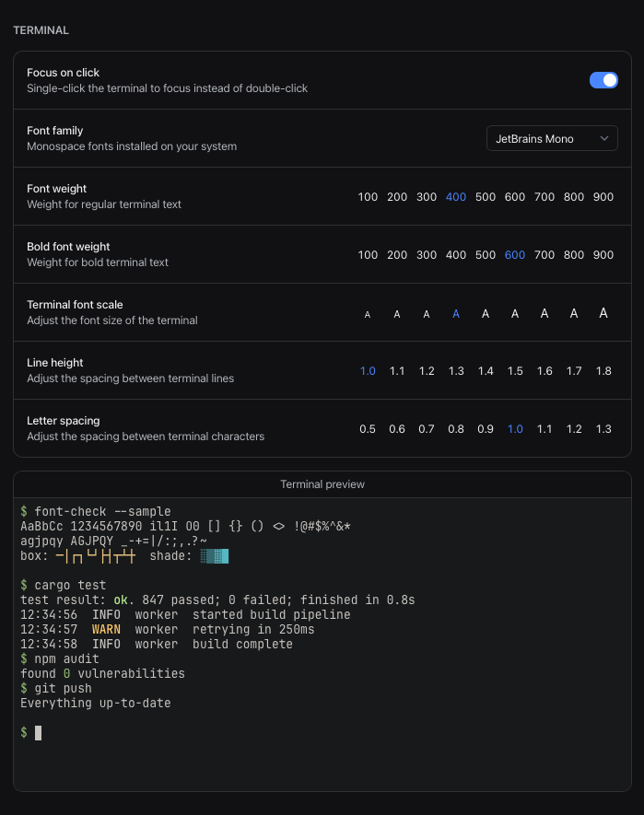Click the '$ font-check --sample' line
The image size is (644, 815).
pos(96,511)
